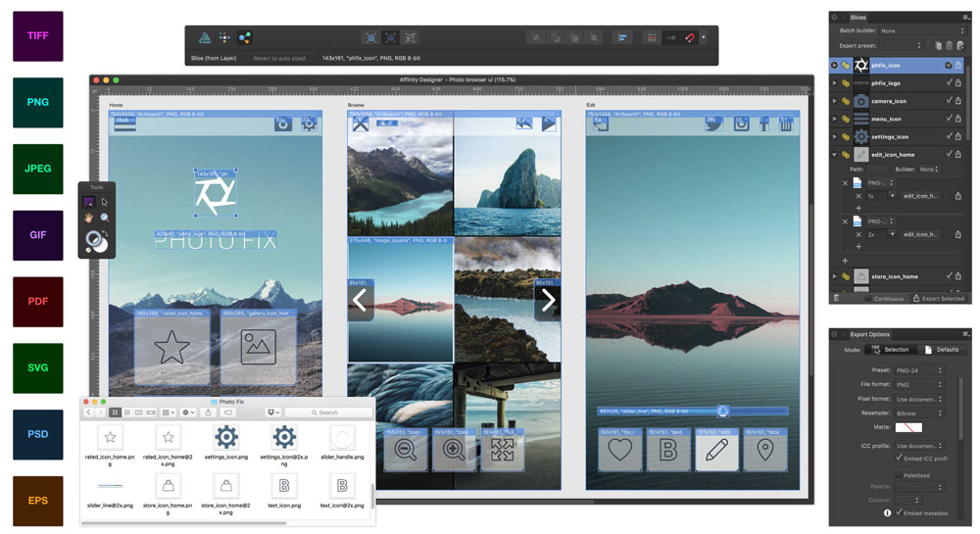Select the Export Options panel tab
The width and height of the screenshot is (980, 534).
pos(869,334)
